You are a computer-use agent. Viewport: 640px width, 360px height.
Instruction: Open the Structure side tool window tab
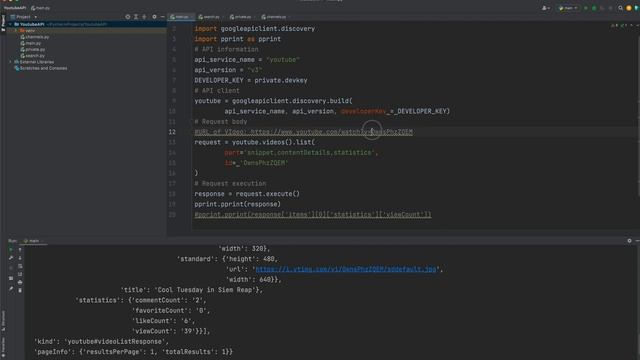pyautogui.click(x=3, y=320)
